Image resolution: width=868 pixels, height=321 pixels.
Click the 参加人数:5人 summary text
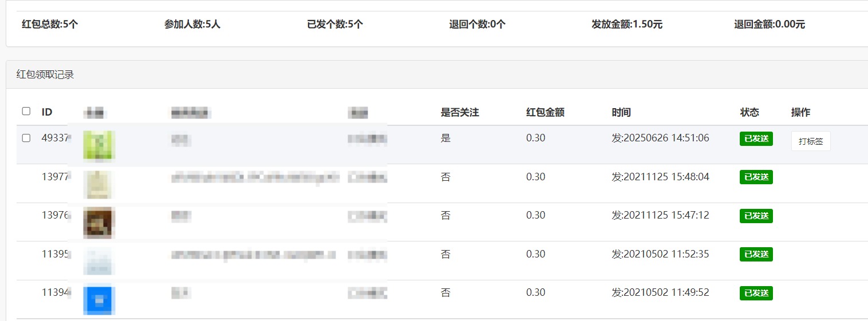tap(192, 25)
